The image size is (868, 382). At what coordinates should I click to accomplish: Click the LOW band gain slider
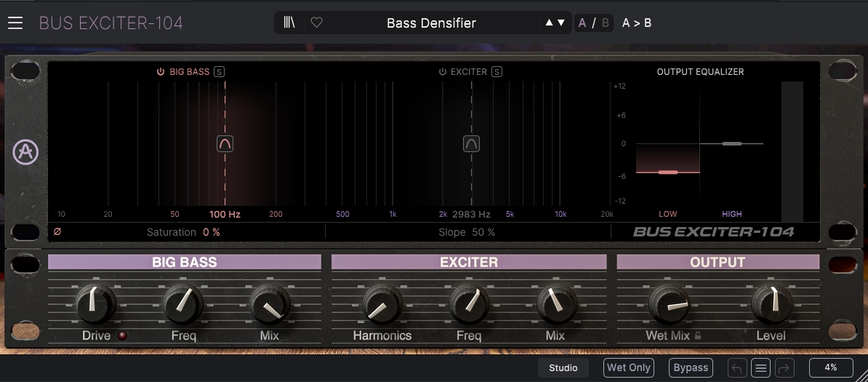(x=668, y=172)
